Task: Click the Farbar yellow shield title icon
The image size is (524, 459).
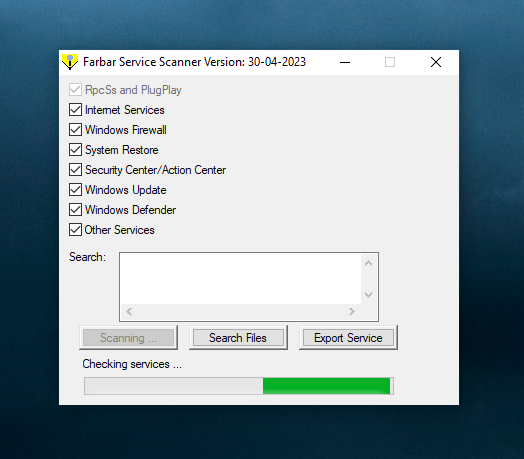Action: click(70, 62)
